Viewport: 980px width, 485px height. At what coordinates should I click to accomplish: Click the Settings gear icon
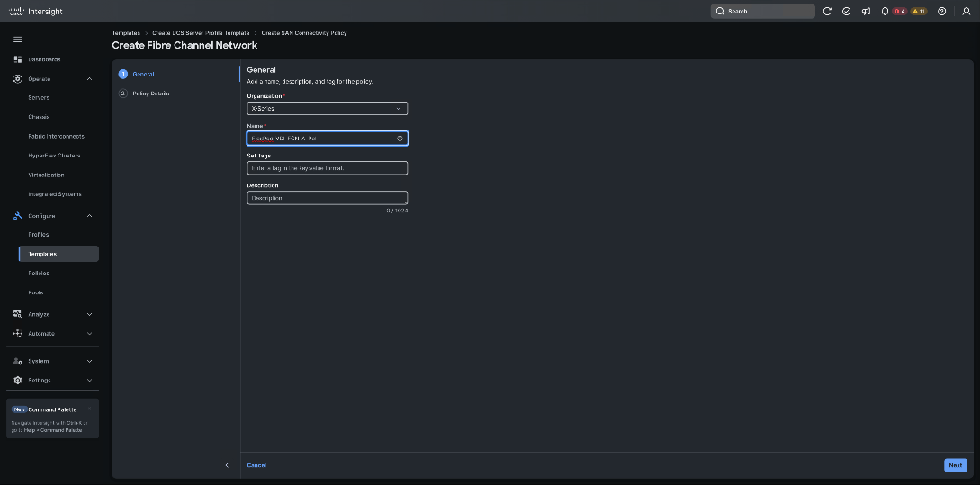tap(17, 380)
